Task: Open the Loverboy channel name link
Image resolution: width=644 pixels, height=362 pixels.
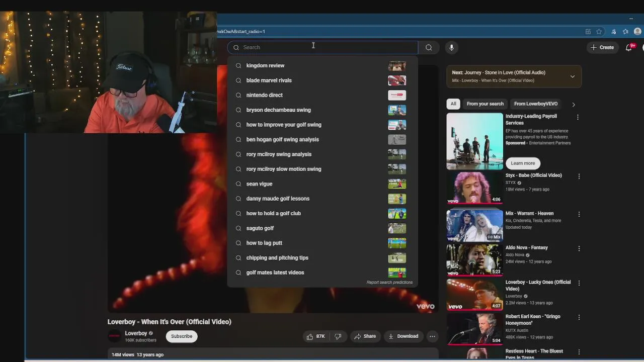Action: point(136,333)
